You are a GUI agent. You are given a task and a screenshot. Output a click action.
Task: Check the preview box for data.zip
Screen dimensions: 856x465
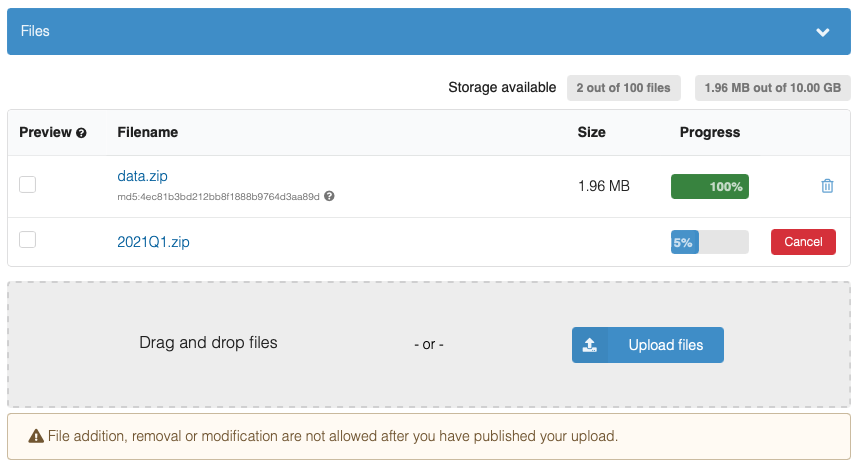click(x=28, y=184)
